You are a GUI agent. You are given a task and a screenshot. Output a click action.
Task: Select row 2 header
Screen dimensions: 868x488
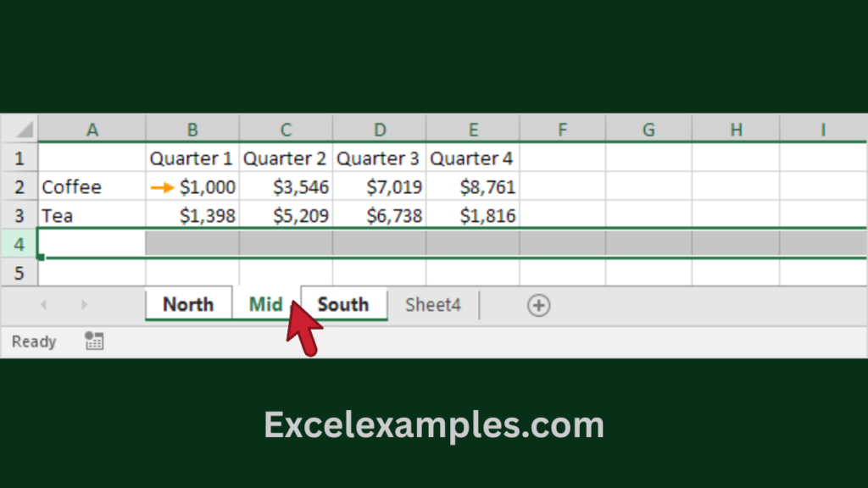[x=19, y=186]
